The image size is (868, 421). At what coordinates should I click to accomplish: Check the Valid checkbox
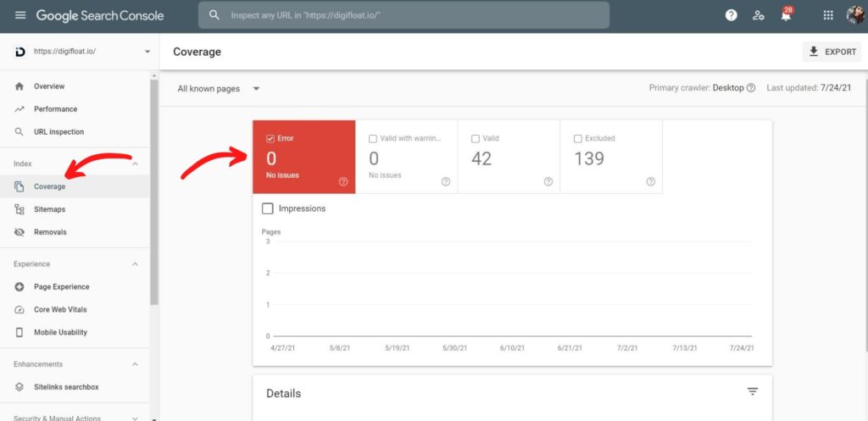tap(475, 138)
